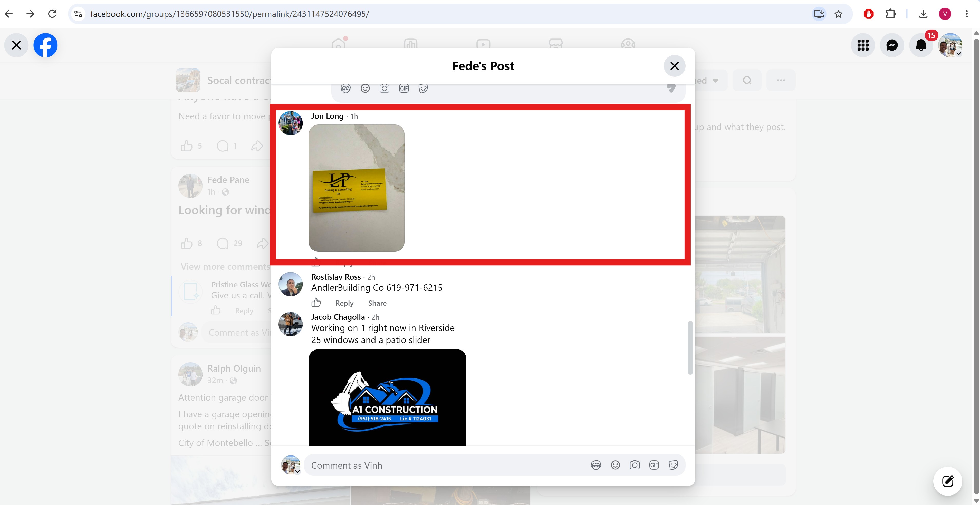Open browser downloads
Screen dimensions: 980x505
point(923,14)
